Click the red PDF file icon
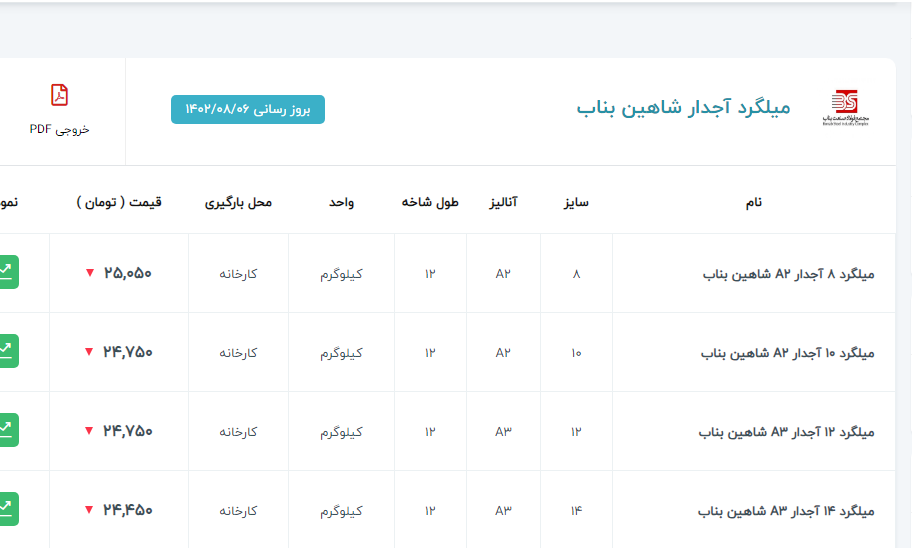The height and width of the screenshot is (548, 912). [x=60, y=95]
